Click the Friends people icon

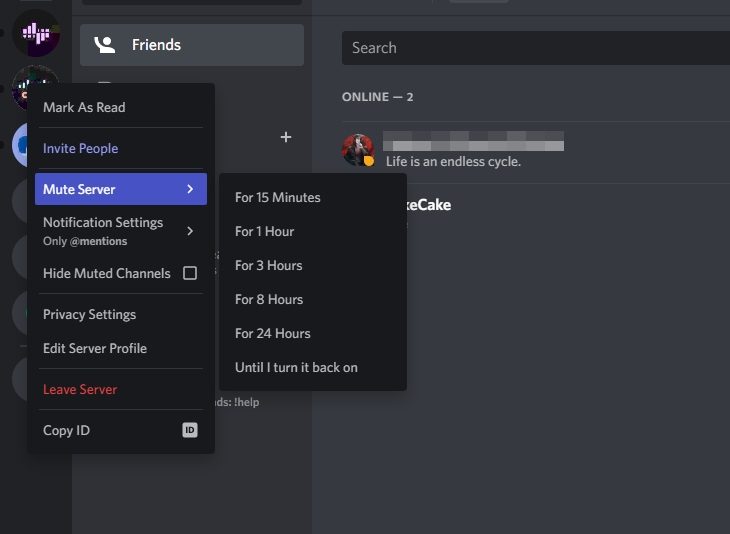pyautogui.click(x=105, y=45)
